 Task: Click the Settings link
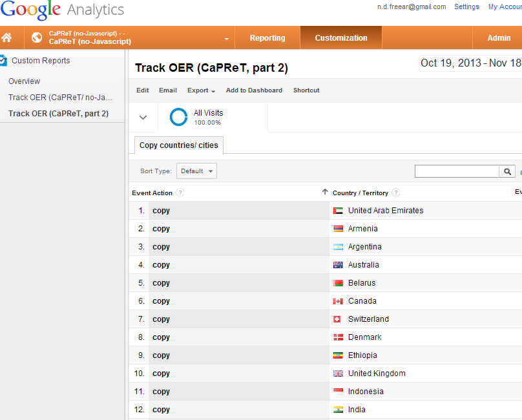pyautogui.click(x=466, y=6)
